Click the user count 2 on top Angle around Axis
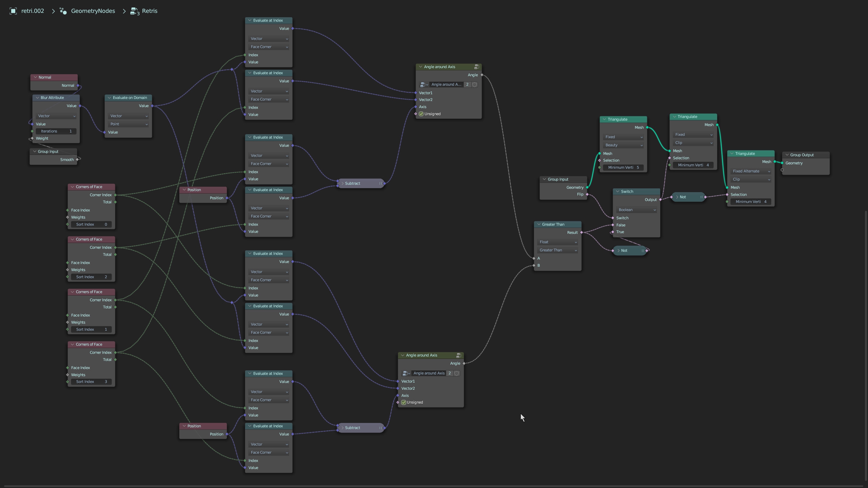 (467, 84)
